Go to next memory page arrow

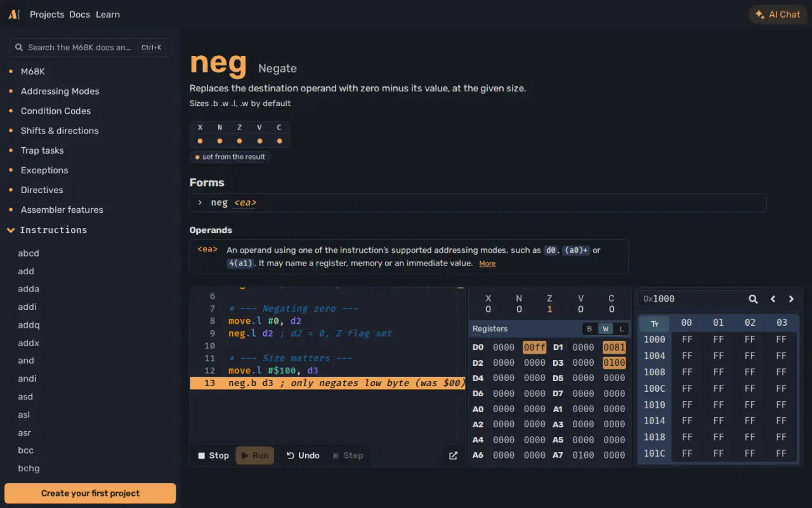pos(791,299)
